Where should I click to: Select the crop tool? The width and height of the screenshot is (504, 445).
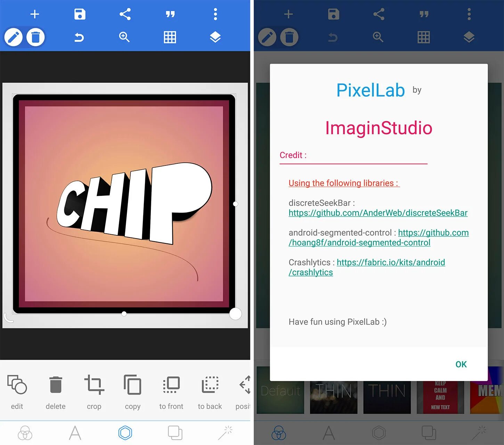click(x=94, y=392)
